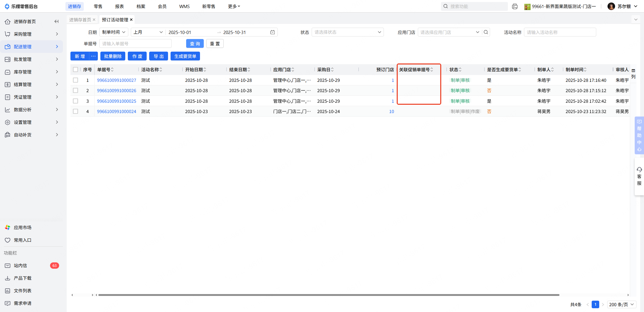644x312 pixels.
Task: Open the 制单时间 date type dropdown
Action: click(x=114, y=32)
